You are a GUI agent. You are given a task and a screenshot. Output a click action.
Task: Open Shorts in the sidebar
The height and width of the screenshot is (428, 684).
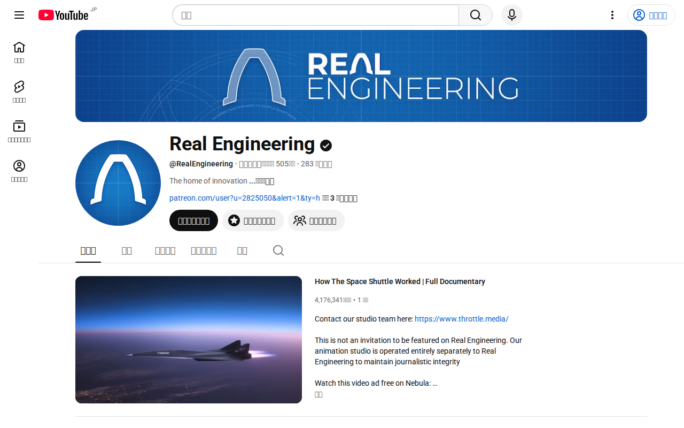(19, 92)
